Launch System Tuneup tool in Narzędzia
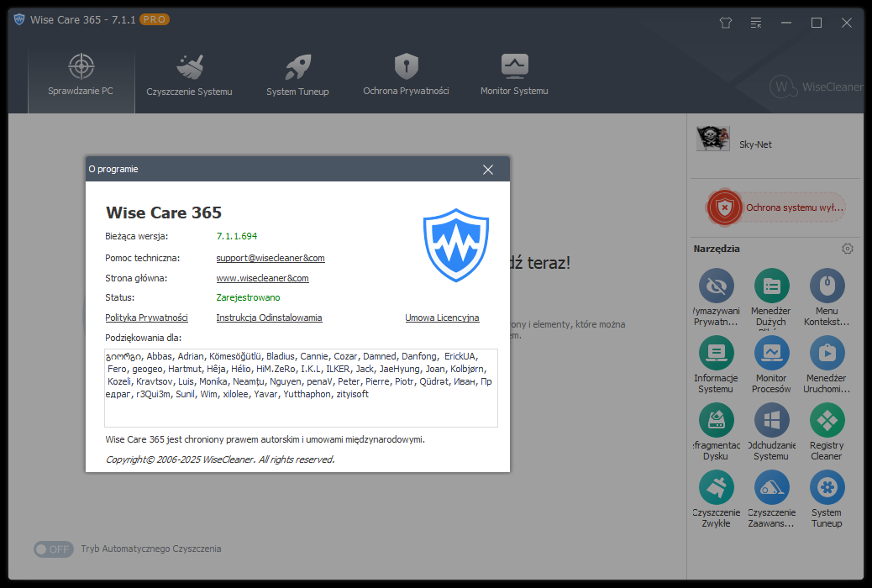This screenshot has height=588, width=872. tap(827, 500)
